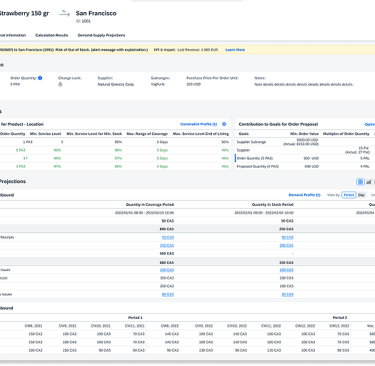The image size is (375, 366).
Task: Open 50 CA3 receipts link in Stock Period column
Action: (x=287, y=237)
